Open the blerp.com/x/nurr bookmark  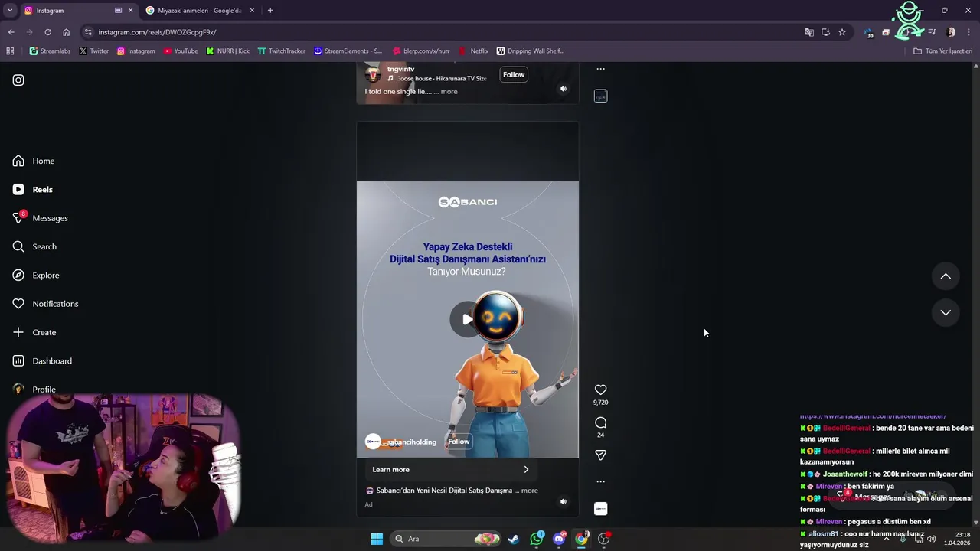point(421,51)
